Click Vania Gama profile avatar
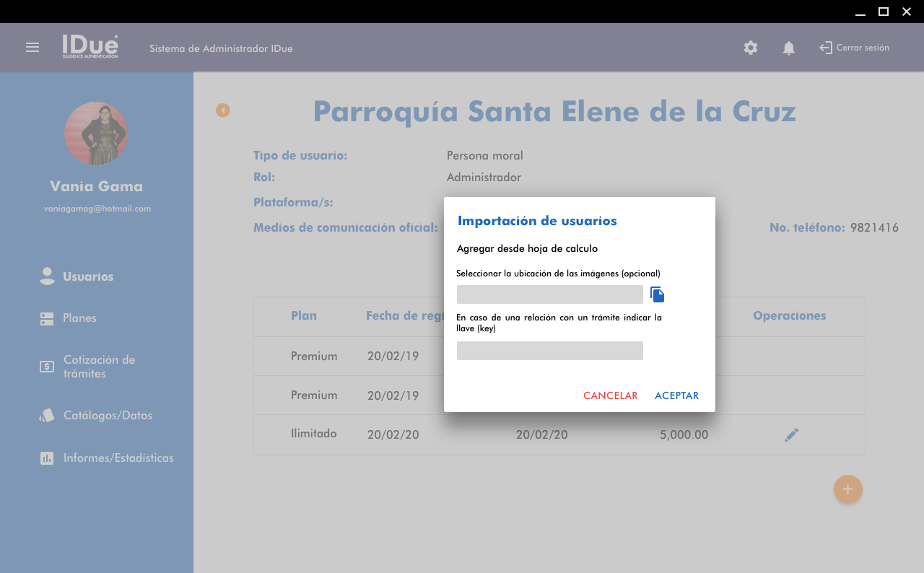The height and width of the screenshot is (573, 924). point(96,134)
